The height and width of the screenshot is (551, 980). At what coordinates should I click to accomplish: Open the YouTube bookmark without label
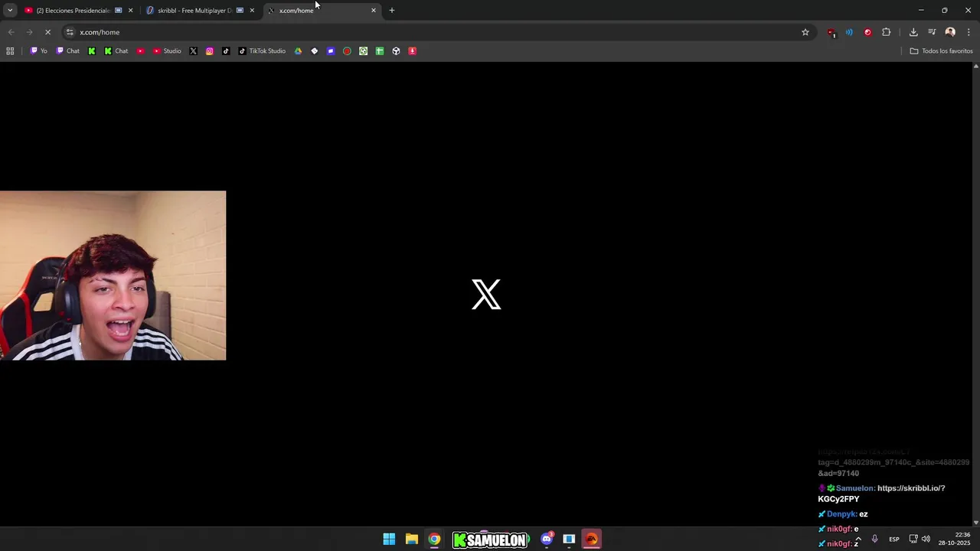[141, 51]
